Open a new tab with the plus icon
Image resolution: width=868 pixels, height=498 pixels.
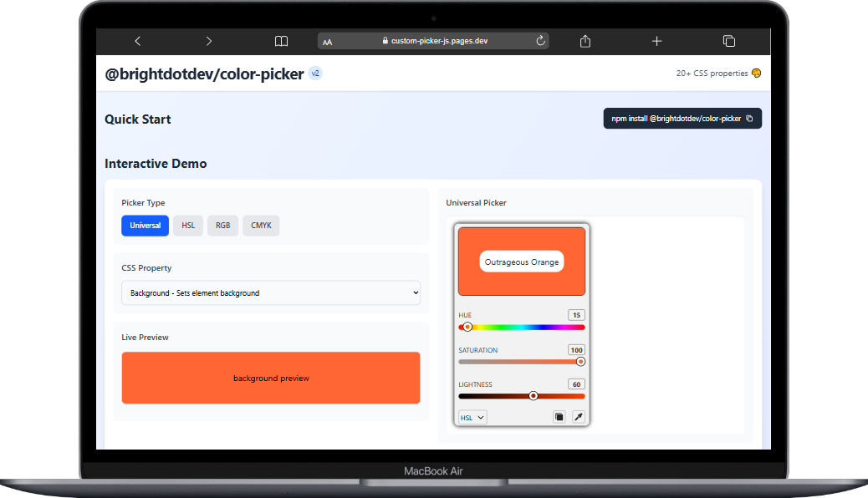click(x=656, y=40)
